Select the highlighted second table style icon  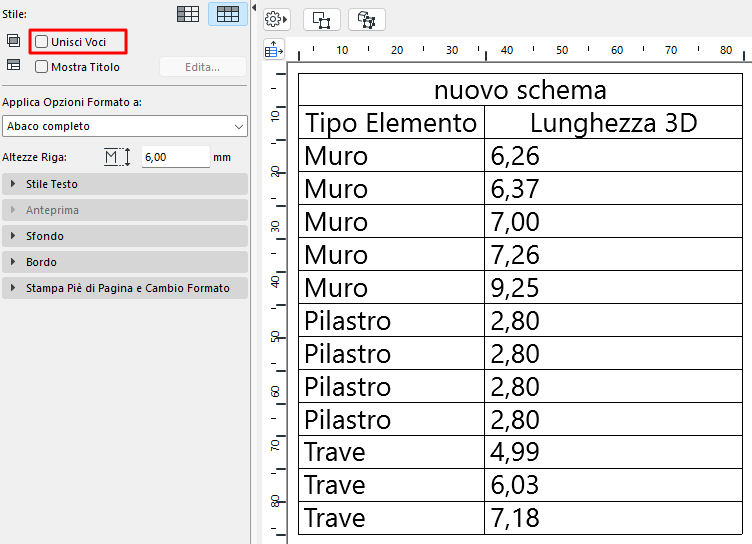pyautogui.click(x=228, y=14)
